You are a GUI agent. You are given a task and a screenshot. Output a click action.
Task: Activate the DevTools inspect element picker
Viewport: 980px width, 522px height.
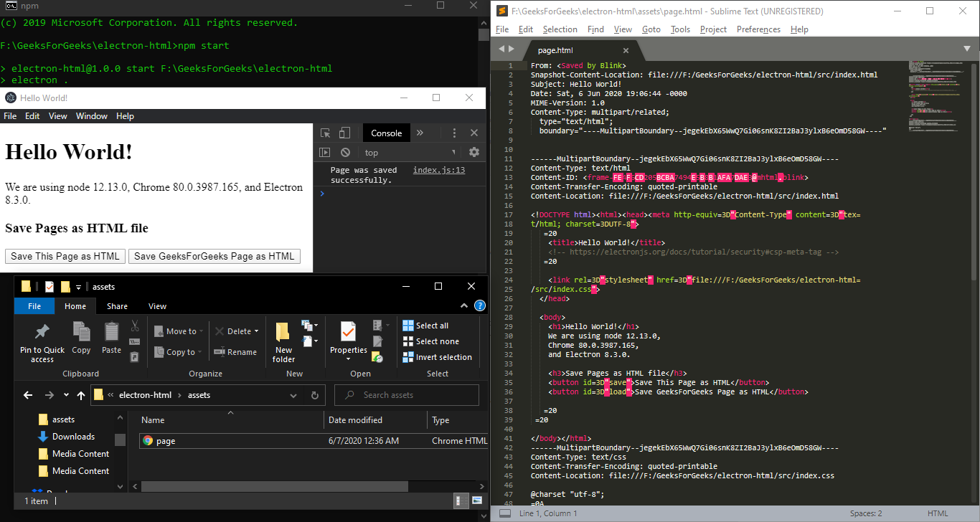pyautogui.click(x=326, y=133)
